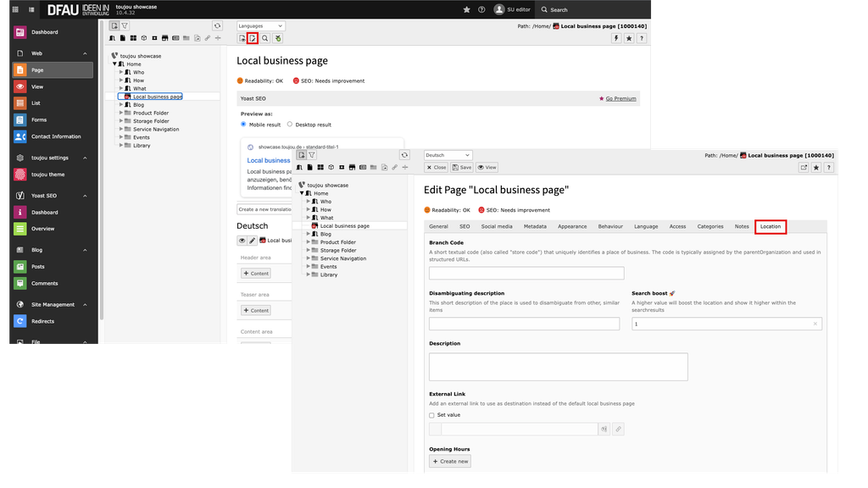Create new Opening Hours entry
This screenshot has height=488, width=868.
point(450,462)
